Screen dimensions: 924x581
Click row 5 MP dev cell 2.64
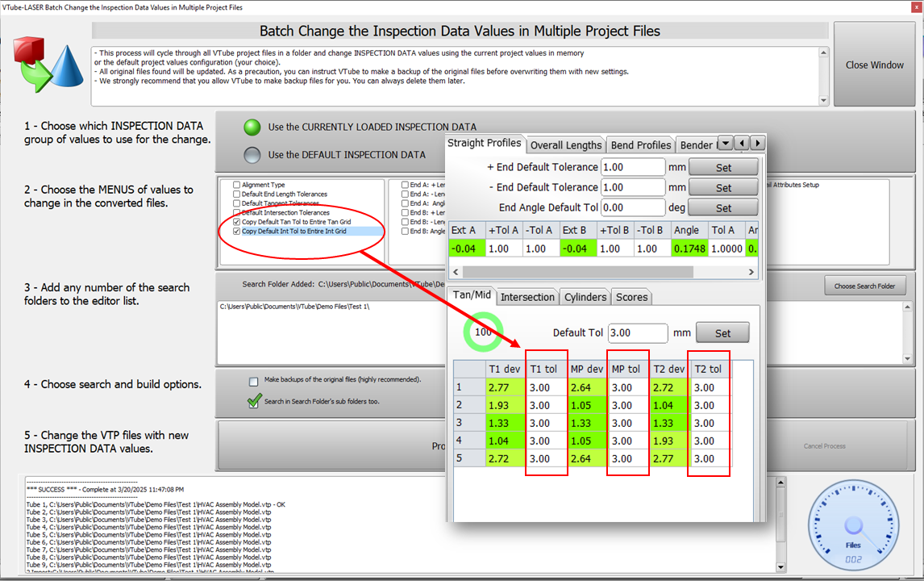coord(588,458)
